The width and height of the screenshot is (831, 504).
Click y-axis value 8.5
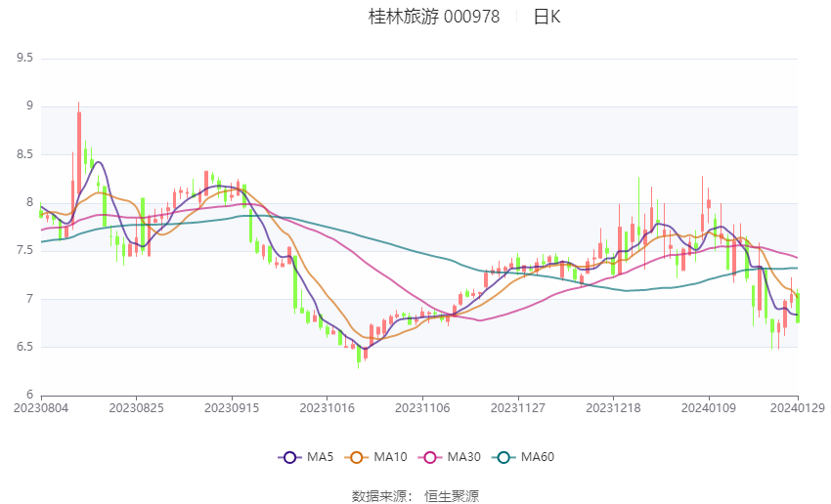point(24,154)
